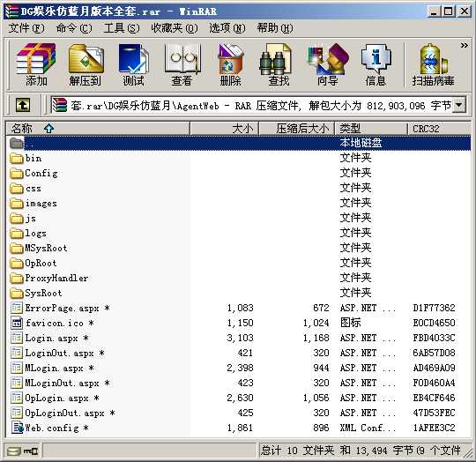Open the address path dropdown arrow

(459, 105)
